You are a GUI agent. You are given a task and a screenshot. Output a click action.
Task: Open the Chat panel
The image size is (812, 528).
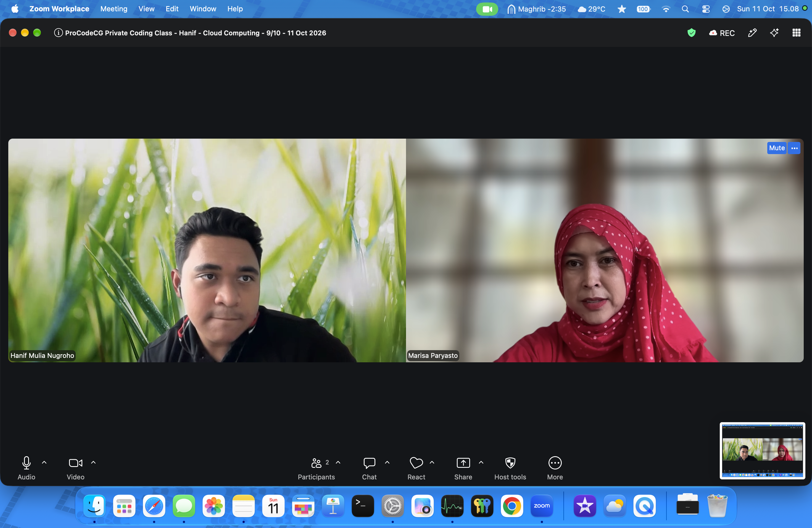(x=369, y=468)
